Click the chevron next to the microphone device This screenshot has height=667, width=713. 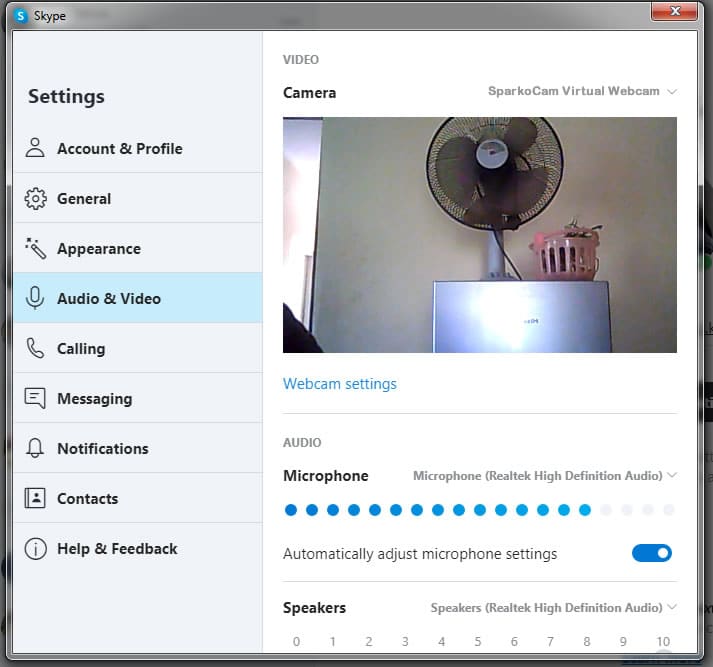point(672,475)
